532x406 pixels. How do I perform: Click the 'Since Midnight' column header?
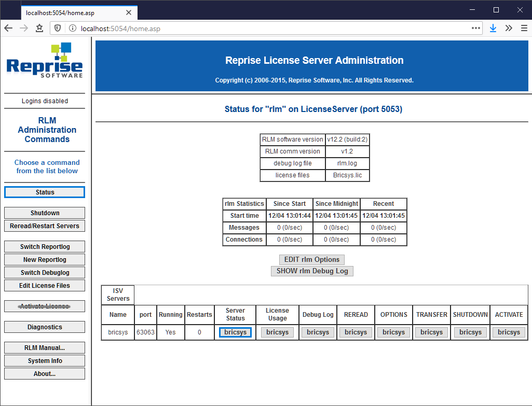coord(336,204)
